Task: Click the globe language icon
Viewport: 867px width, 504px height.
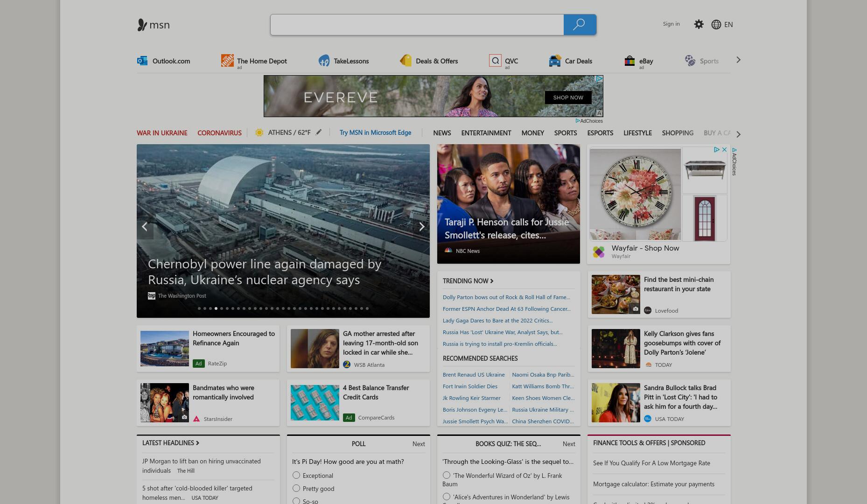Action: coord(716,25)
